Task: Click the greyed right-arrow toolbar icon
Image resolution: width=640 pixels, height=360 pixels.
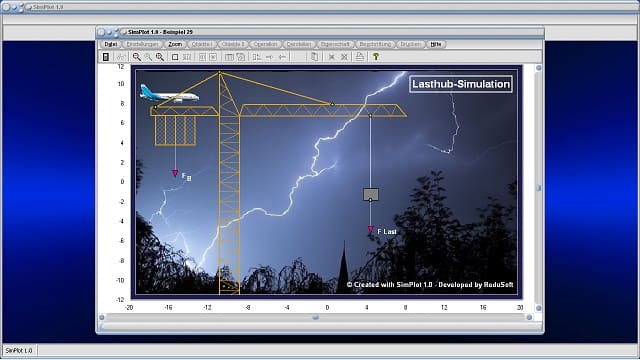Action: (x=269, y=57)
